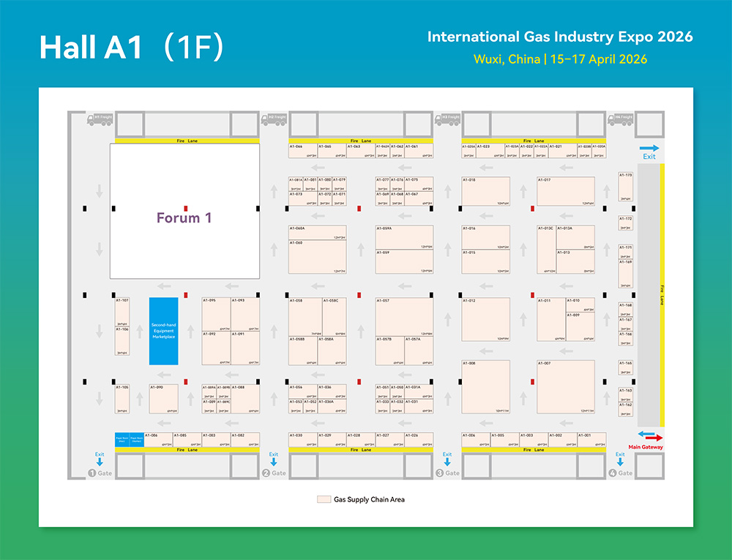
Task: Click the blue Exit arrow at top right
Action: pos(650,149)
